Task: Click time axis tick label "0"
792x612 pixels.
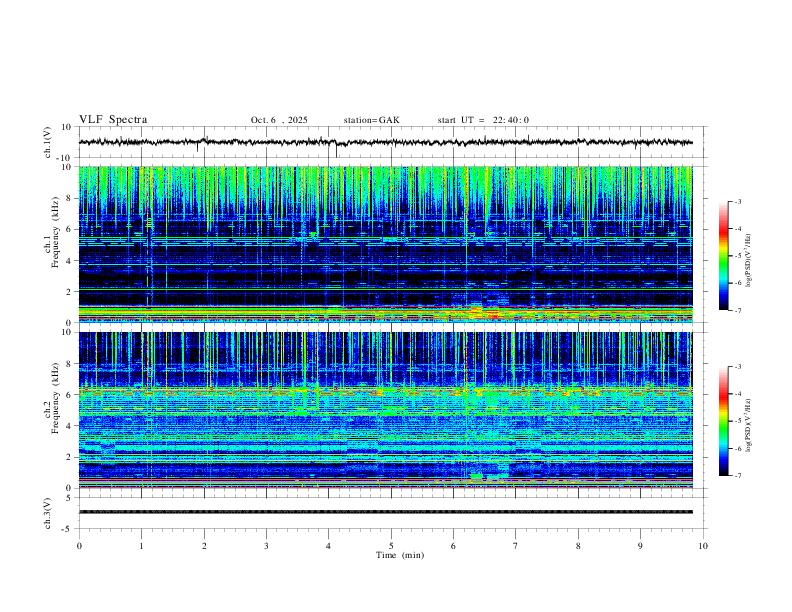Action: 79,546
